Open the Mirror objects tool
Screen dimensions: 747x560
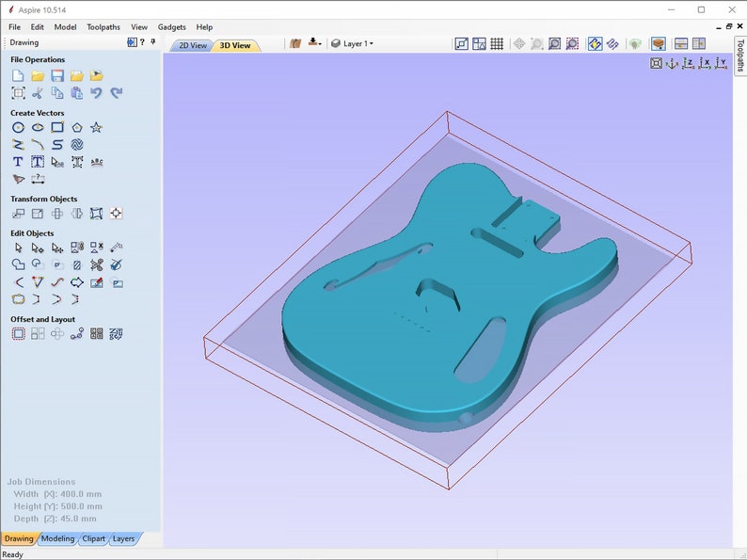point(77,214)
